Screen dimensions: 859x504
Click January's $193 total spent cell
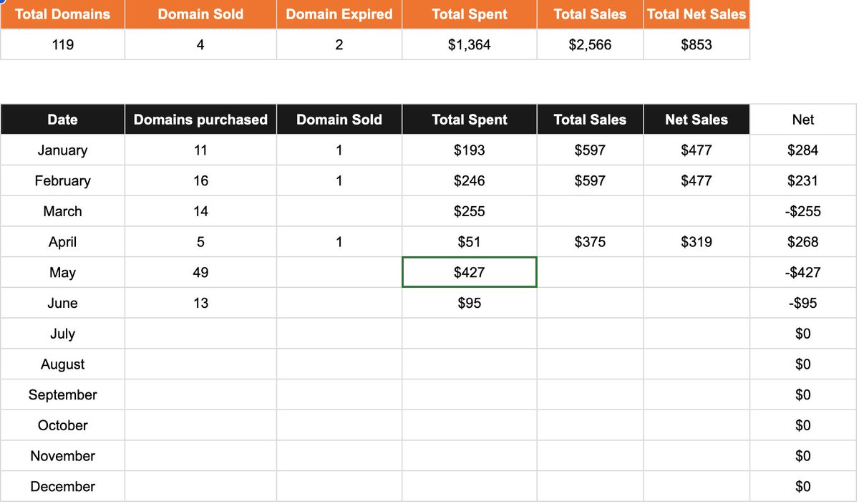pos(470,150)
